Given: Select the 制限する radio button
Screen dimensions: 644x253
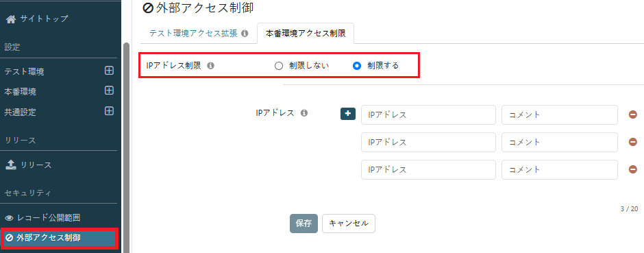Looking at the screenshot, I should pos(357,66).
